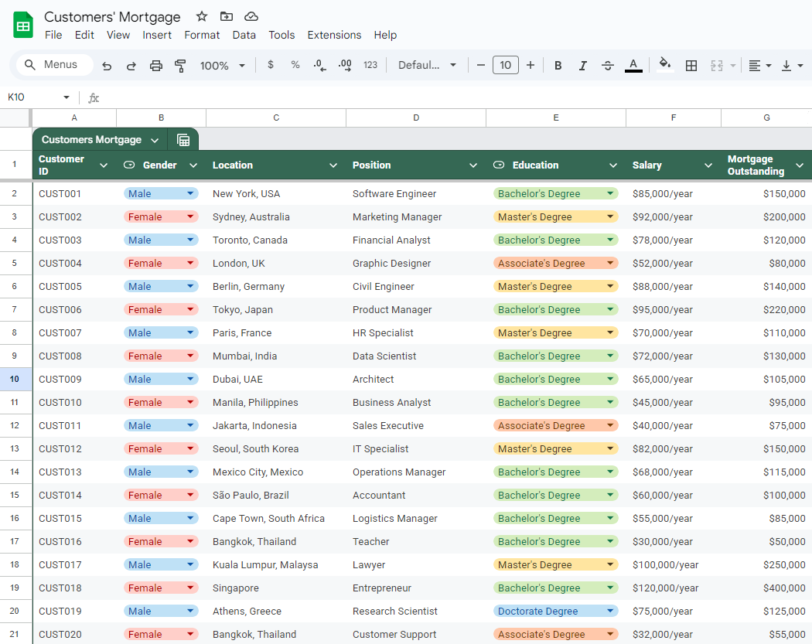This screenshot has width=812, height=644.
Task: Open the fill color picker
Action: click(x=664, y=66)
